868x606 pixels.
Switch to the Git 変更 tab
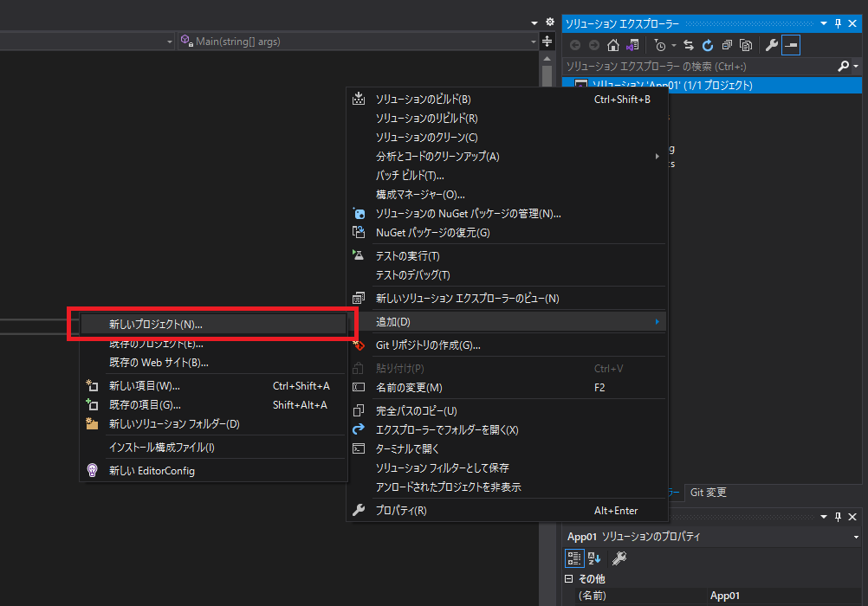(708, 493)
